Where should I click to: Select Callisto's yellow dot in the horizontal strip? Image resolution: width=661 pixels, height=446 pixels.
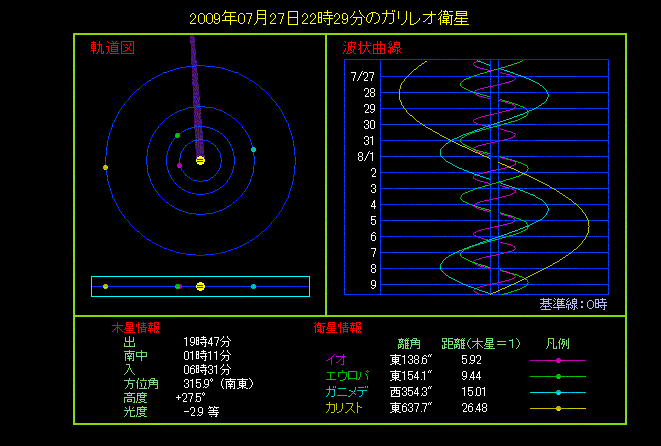click(x=105, y=286)
